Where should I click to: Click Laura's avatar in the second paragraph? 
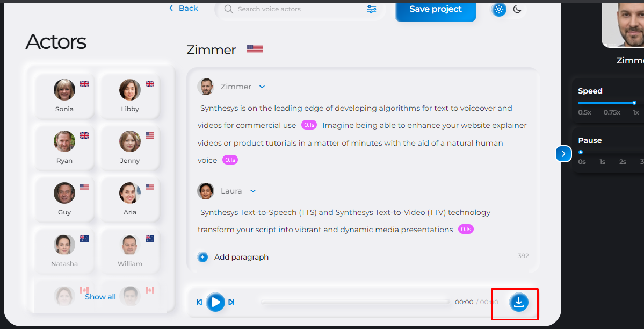205,191
